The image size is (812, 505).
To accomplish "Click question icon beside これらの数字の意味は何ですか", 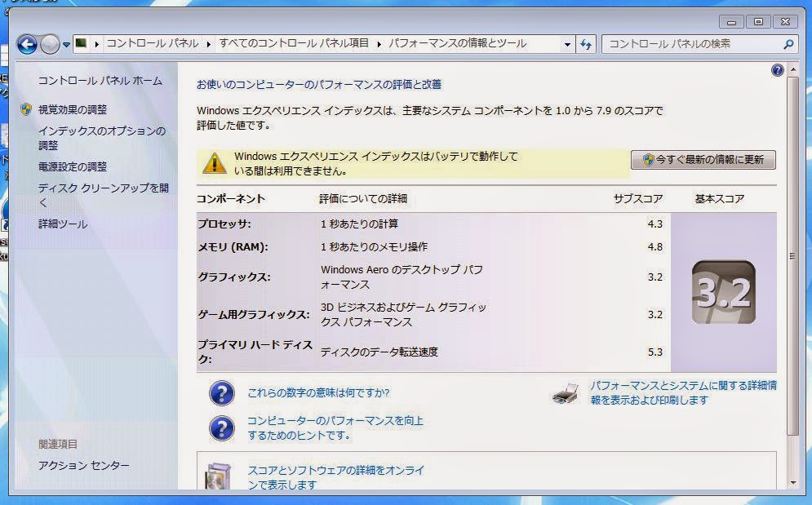I will click(222, 393).
